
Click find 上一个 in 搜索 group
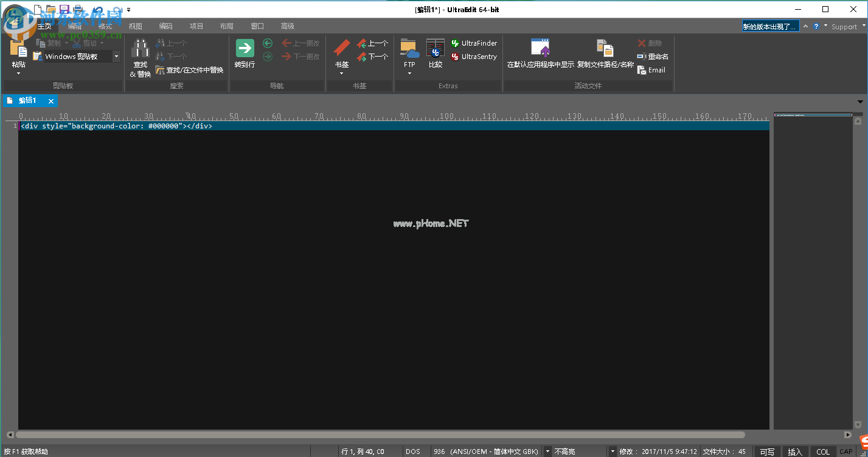170,43
